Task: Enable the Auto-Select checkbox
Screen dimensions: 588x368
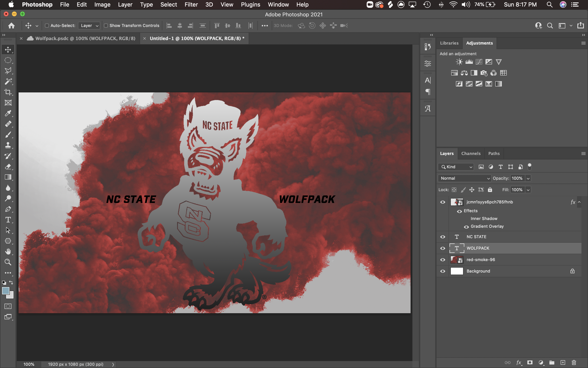Action: (x=47, y=26)
